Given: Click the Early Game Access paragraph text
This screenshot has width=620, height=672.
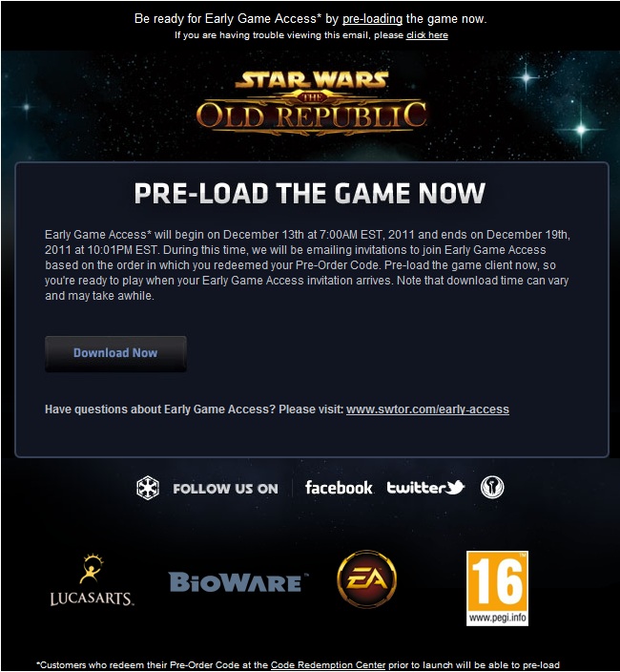Looking at the screenshot, I should (307, 264).
